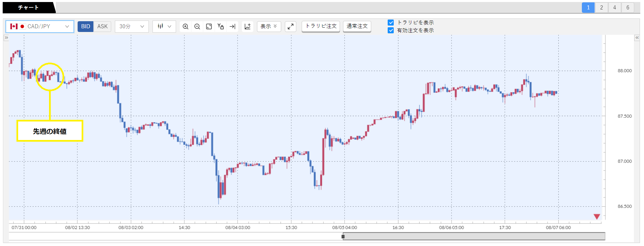Open the 30分 timeframe dropdown

132,26
